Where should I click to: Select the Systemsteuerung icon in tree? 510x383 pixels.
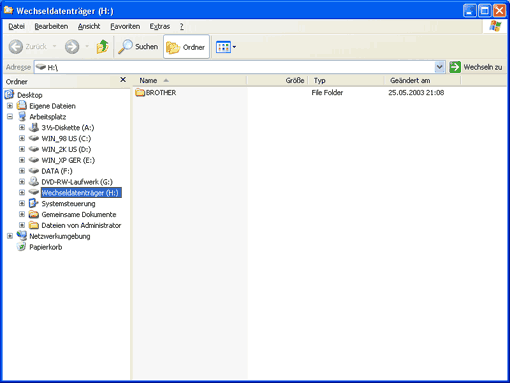pyautogui.click(x=33, y=203)
